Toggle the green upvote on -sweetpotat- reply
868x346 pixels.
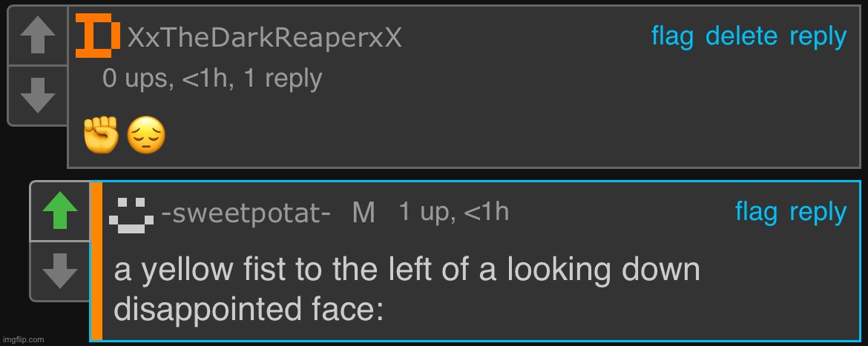click(x=60, y=211)
